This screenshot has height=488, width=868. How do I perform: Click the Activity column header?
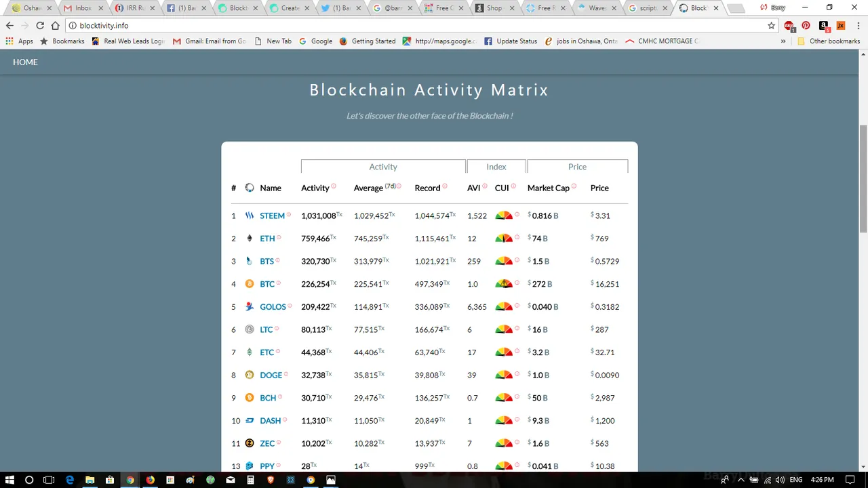point(315,188)
